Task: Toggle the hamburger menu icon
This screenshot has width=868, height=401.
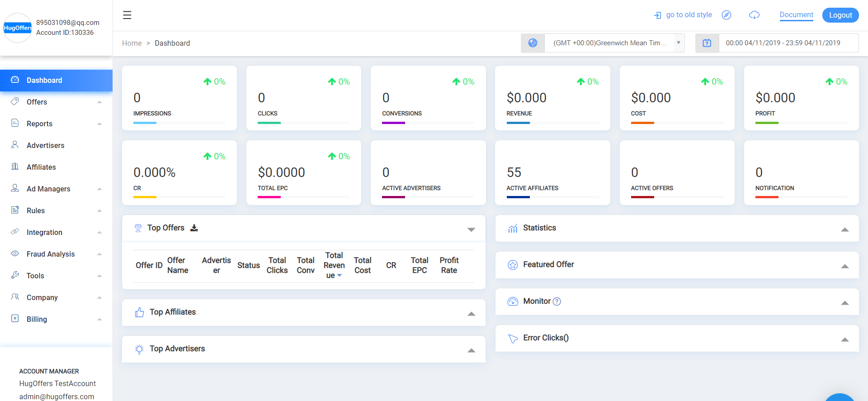Action: point(127,15)
